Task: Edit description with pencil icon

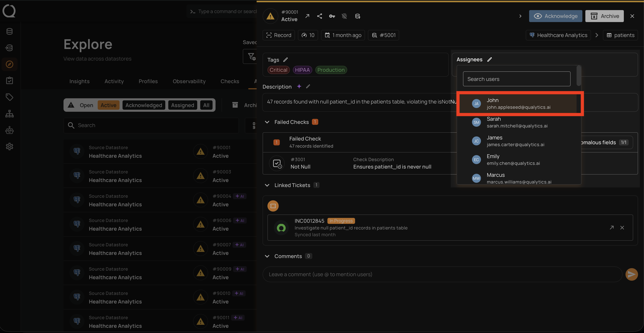Action: point(308,86)
